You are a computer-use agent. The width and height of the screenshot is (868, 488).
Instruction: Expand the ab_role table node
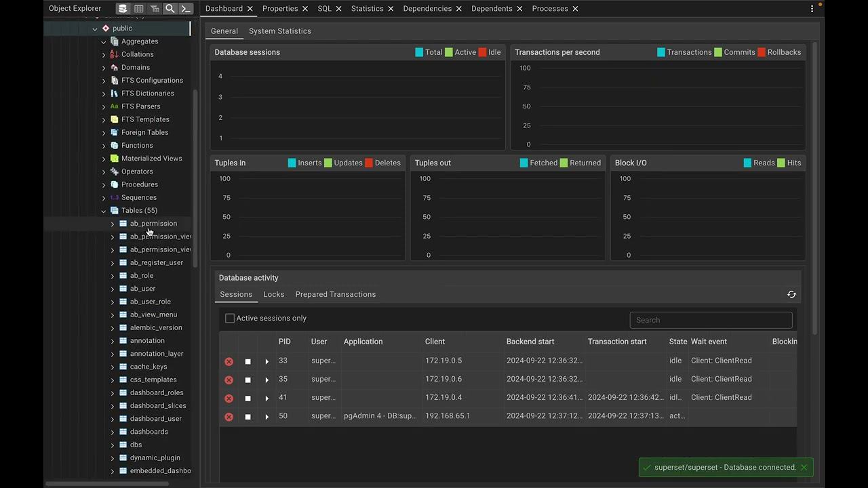pyautogui.click(x=113, y=276)
